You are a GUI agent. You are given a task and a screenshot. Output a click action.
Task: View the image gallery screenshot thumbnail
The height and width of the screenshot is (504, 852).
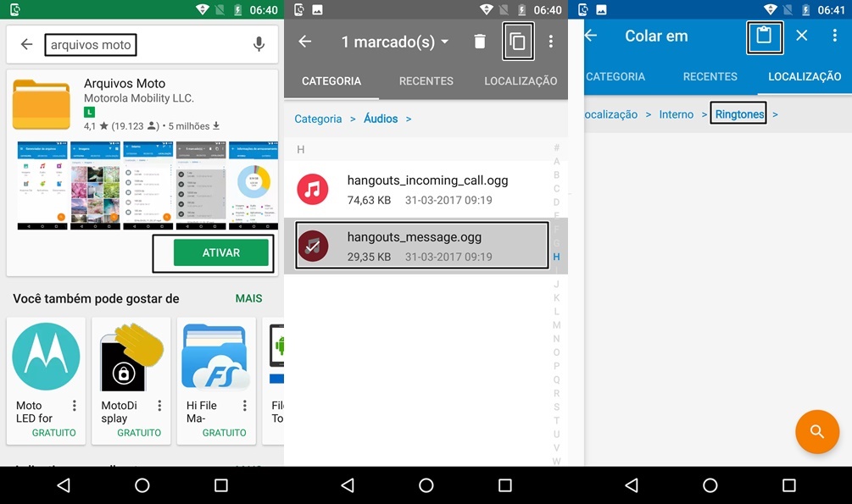[95, 186]
